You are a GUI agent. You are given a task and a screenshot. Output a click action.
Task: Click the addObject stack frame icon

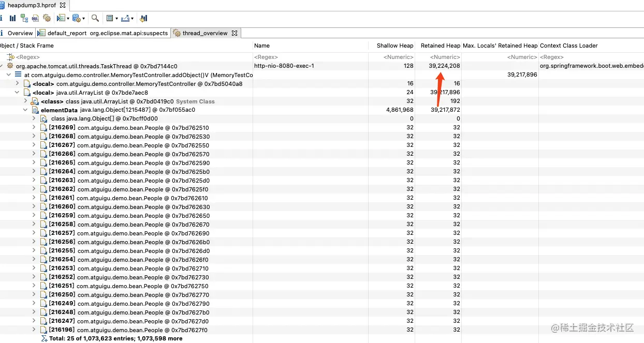[x=19, y=75]
